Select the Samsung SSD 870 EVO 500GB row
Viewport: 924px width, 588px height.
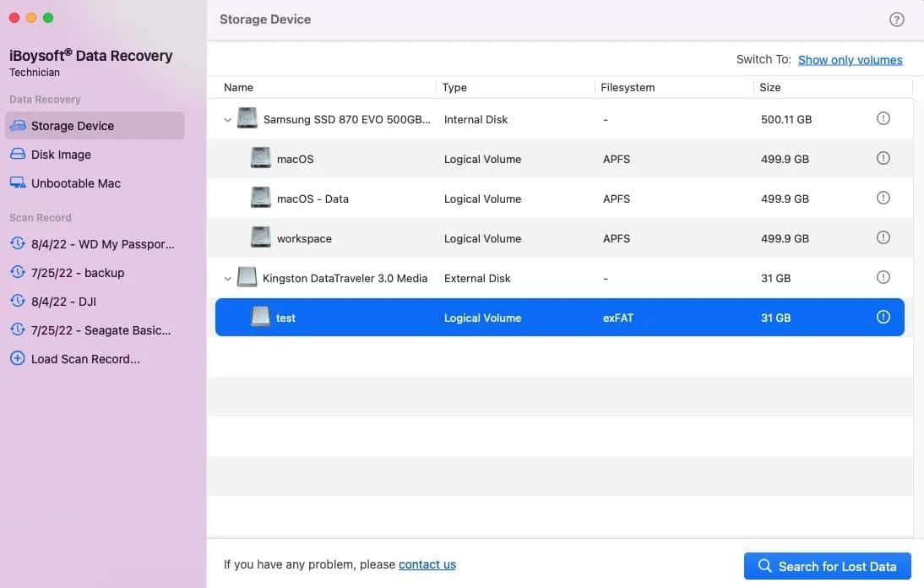[560, 119]
